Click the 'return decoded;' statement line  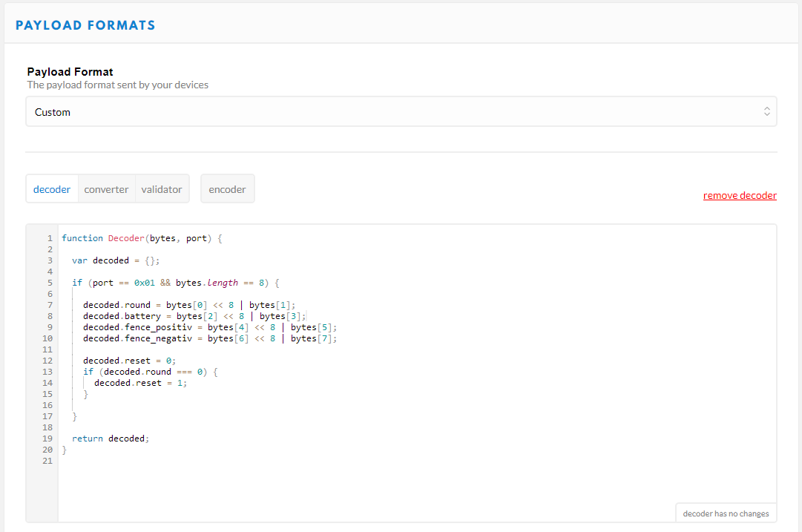[111, 439]
